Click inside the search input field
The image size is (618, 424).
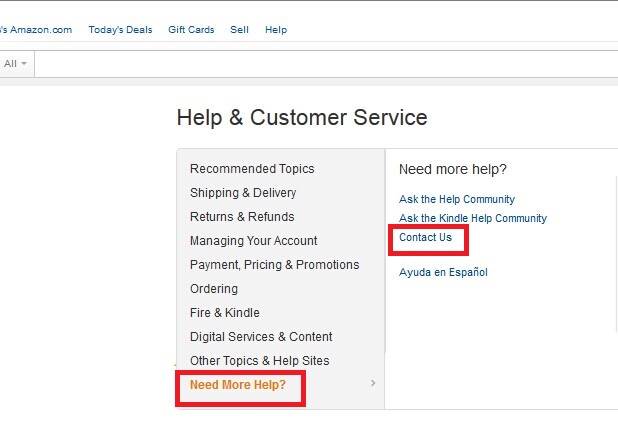pyautogui.click(x=320, y=63)
